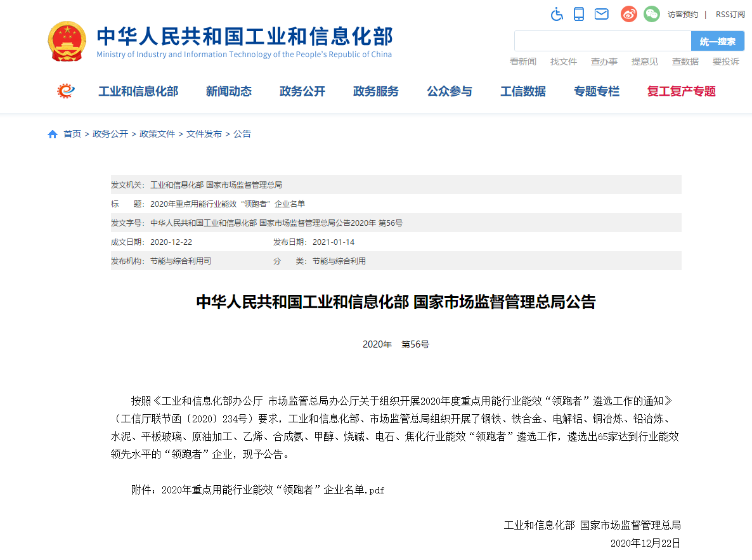Click the bold announcement heading
Screen dimensions: 752x560
(396, 302)
